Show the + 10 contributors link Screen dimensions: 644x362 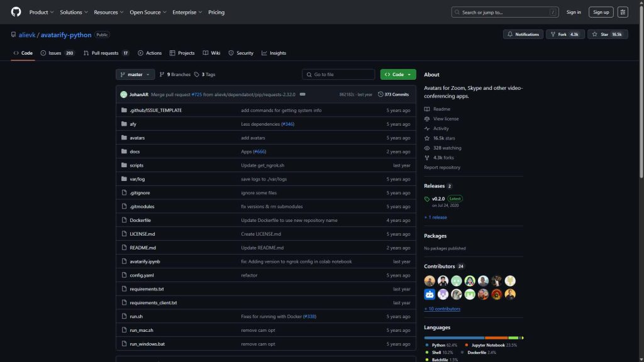pos(442,309)
